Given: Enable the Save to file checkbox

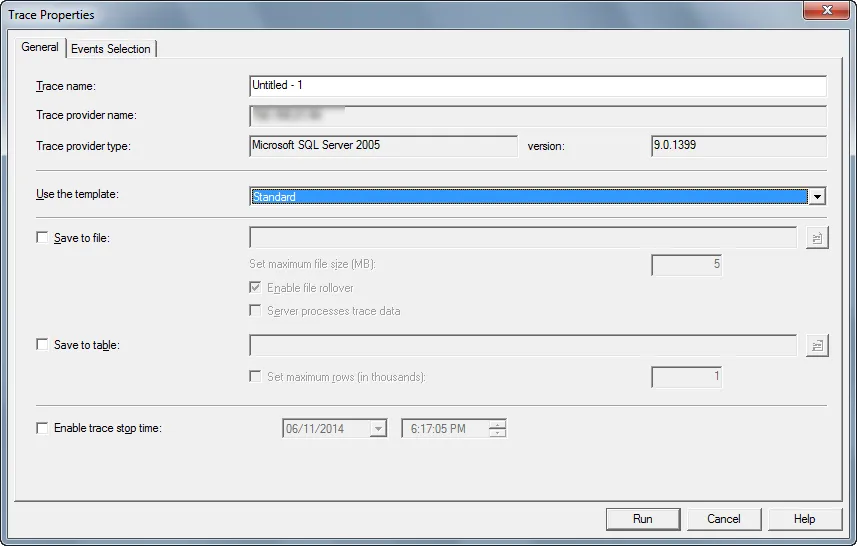Looking at the screenshot, I should click(42, 237).
